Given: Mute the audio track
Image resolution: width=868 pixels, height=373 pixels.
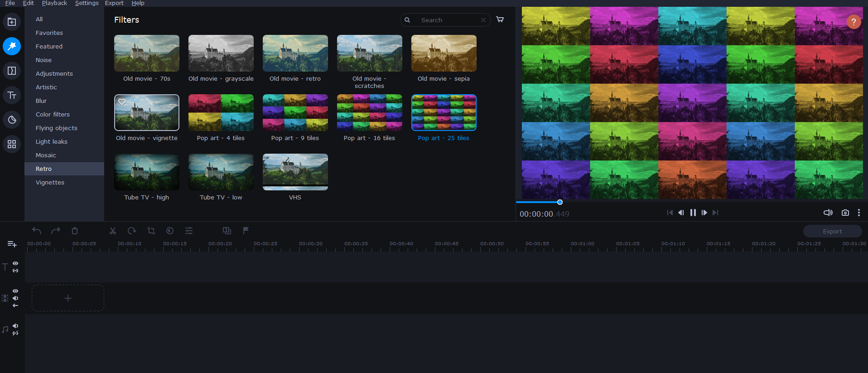Looking at the screenshot, I should point(15,326).
